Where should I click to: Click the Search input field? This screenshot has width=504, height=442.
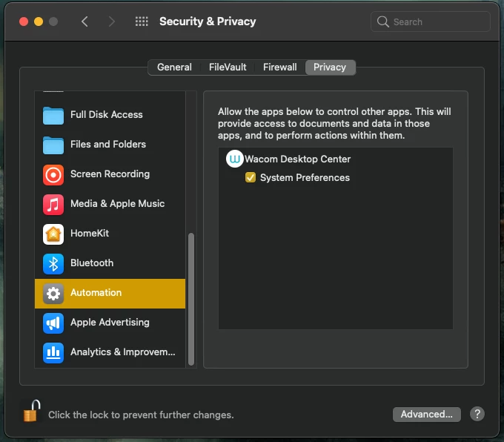tap(431, 22)
